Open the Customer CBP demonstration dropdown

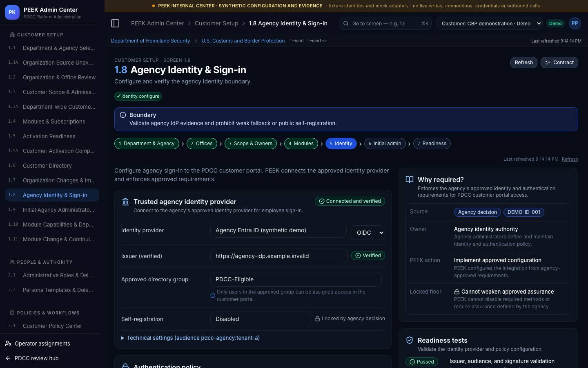click(x=490, y=23)
